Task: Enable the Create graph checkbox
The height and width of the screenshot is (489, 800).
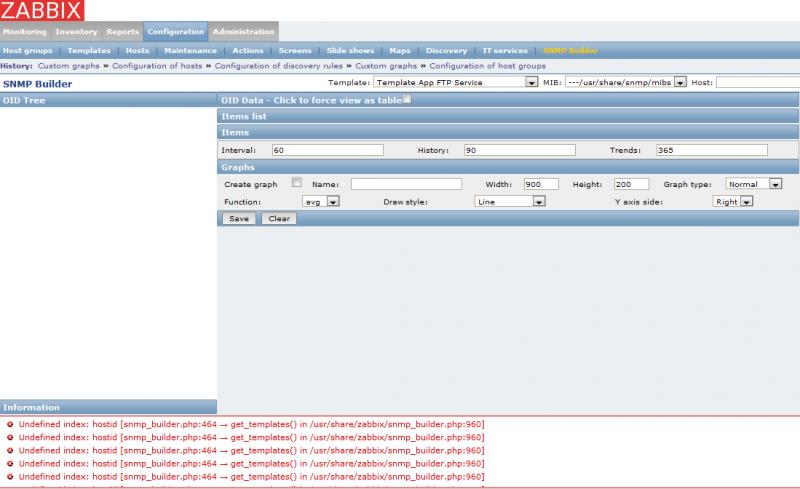Action: pos(296,182)
